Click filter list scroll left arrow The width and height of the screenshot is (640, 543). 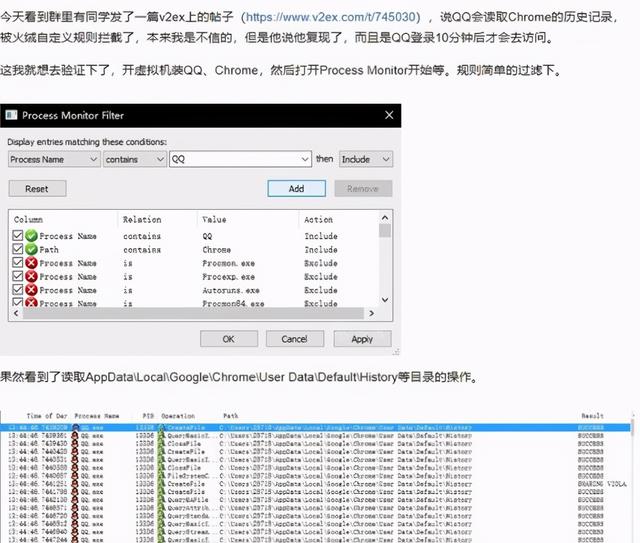pyautogui.click(x=16, y=313)
